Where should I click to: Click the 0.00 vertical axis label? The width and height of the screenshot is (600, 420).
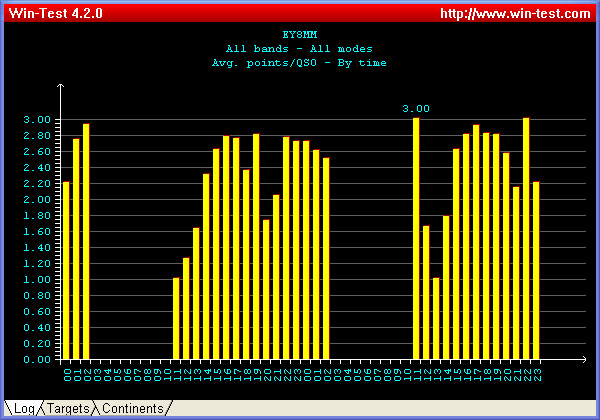[x=37, y=360]
